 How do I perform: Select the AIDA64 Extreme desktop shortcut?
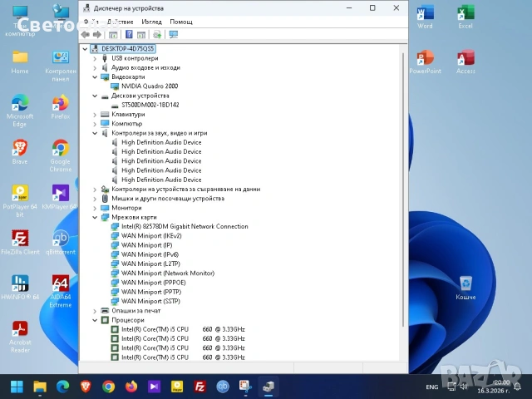[x=61, y=292]
